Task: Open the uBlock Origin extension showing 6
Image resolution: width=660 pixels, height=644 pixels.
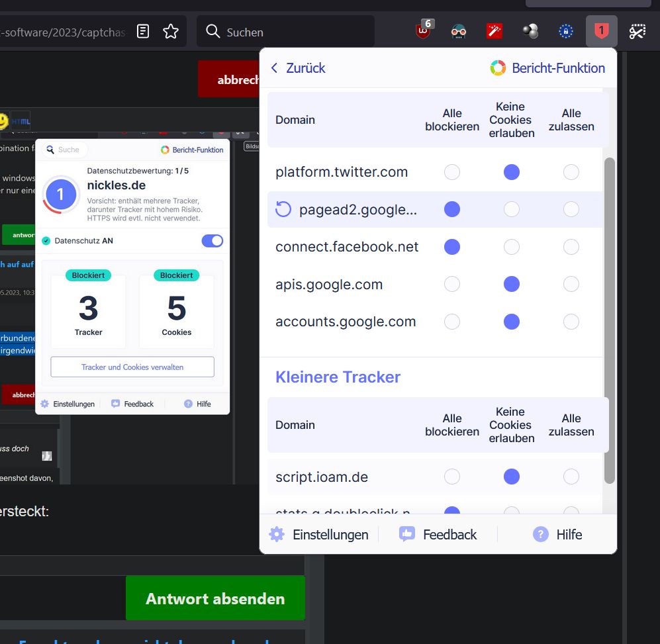Action: tap(424, 30)
